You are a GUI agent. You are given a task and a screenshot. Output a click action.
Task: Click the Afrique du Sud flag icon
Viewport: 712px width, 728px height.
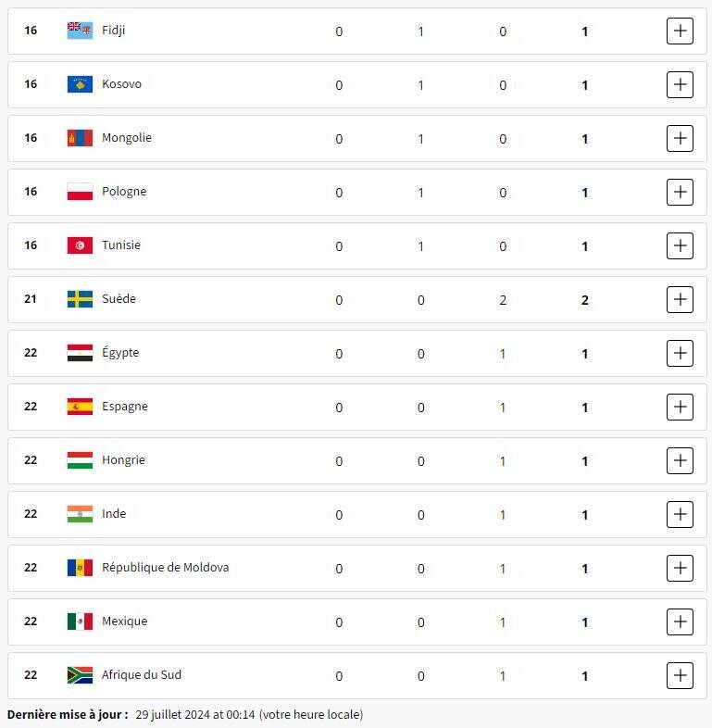(80, 675)
